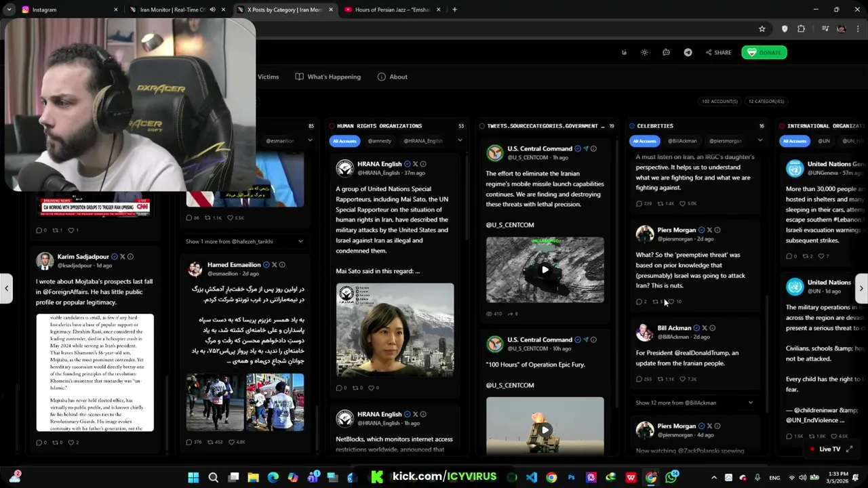Open X icon on HRANA English 37m post
This screenshot has width=868, height=488.
(415, 164)
